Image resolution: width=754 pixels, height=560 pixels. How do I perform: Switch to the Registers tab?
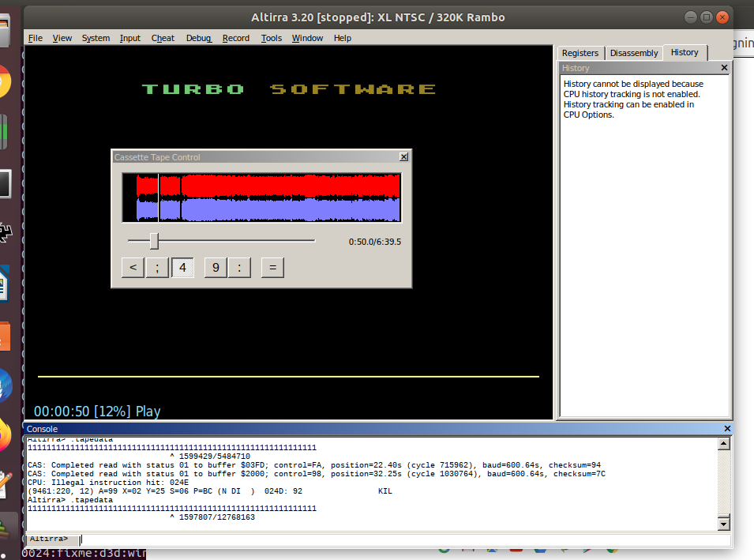click(x=580, y=53)
